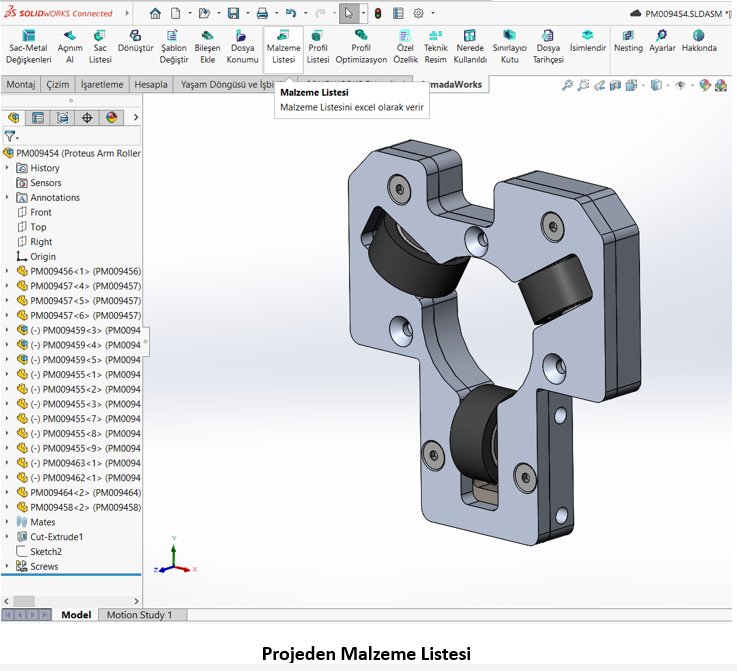Image resolution: width=737 pixels, height=671 pixels.
Task: Open the Edit Appearance color sphere
Action: (705, 86)
